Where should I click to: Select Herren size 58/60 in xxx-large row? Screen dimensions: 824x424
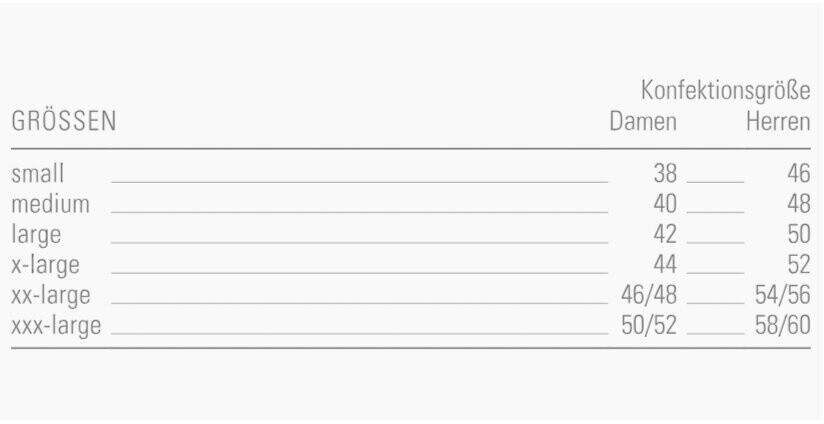point(782,326)
